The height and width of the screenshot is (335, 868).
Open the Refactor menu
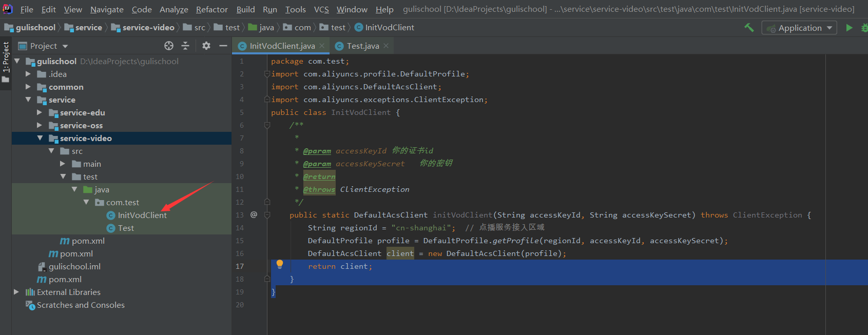(x=212, y=9)
